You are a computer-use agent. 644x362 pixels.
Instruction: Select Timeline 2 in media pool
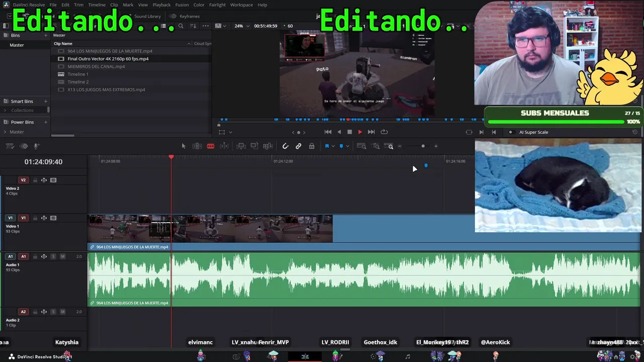point(78,82)
